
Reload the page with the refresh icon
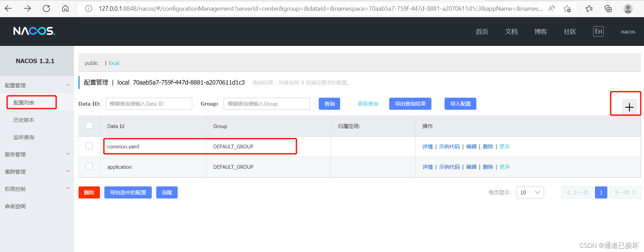tap(46, 8)
